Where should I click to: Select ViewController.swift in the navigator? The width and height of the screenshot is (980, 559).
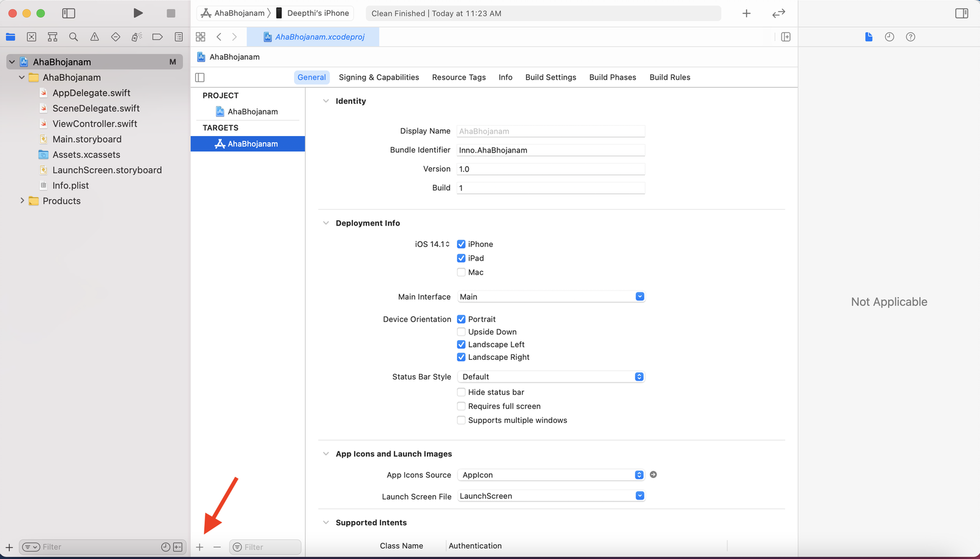pos(95,124)
